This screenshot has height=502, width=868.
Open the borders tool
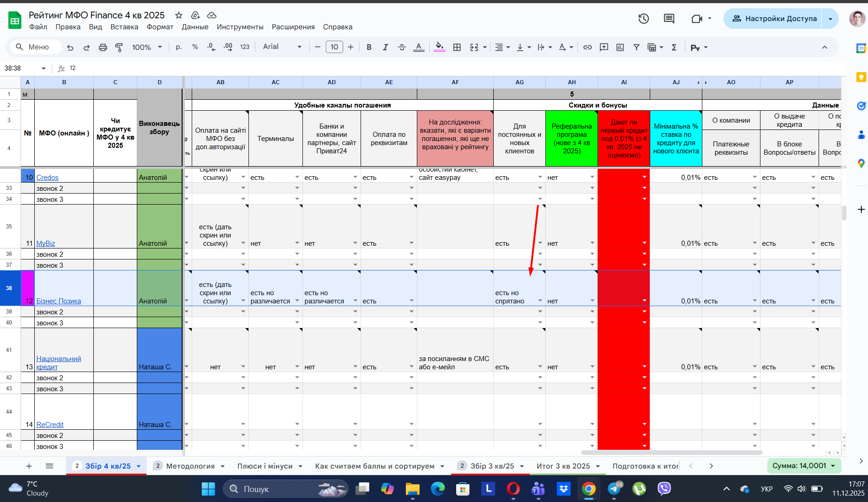pyautogui.click(x=457, y=47)
